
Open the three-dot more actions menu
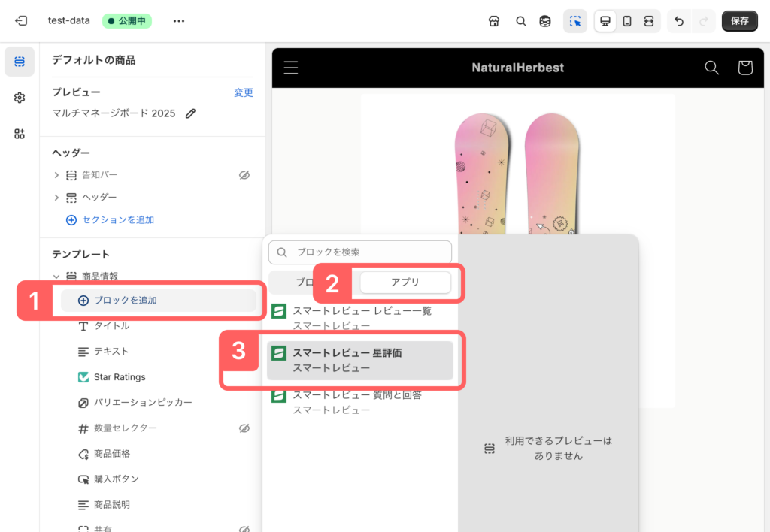[179, 21]
